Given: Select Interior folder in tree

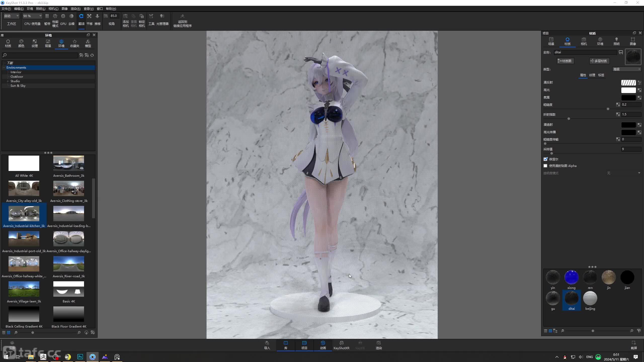Looking at the screenshot, I should [x=16, y=72].
